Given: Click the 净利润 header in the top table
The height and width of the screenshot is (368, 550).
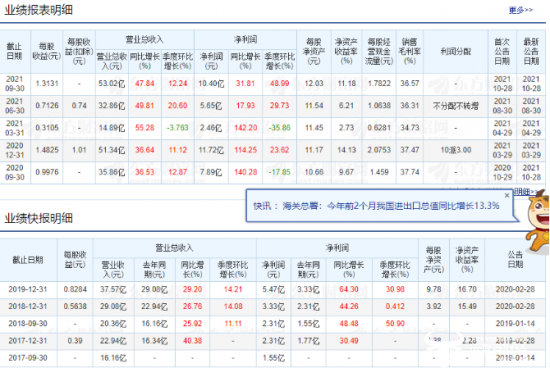Looking at the screenshot, I should tap(245, 39).
